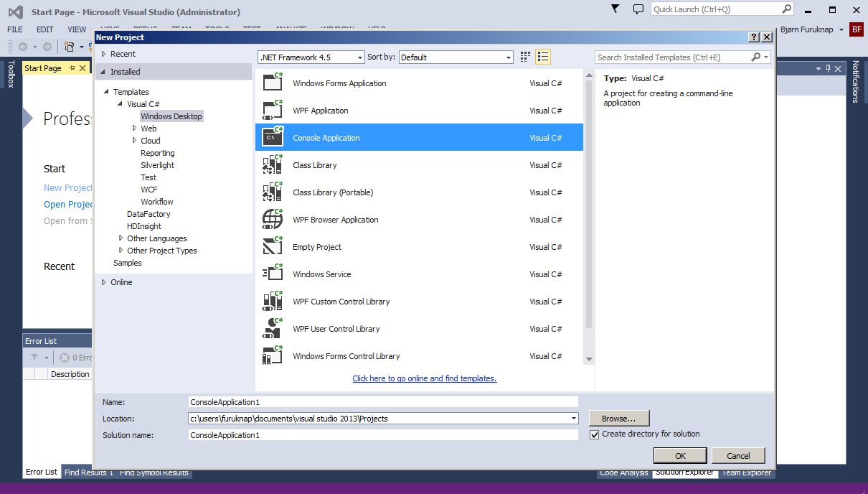Click the OK button
Viewport: 868px width, 494px height.
(x=680, y=455)
